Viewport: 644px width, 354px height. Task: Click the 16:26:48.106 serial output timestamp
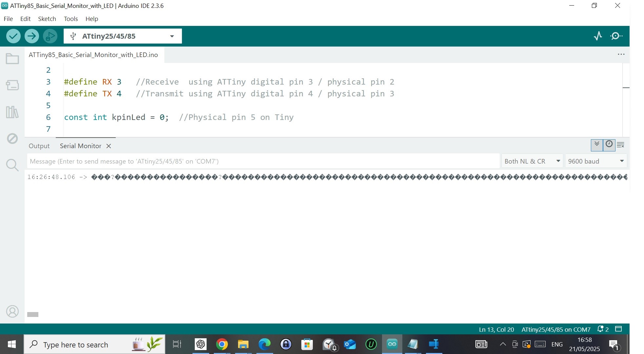click(x=51, y=177)
